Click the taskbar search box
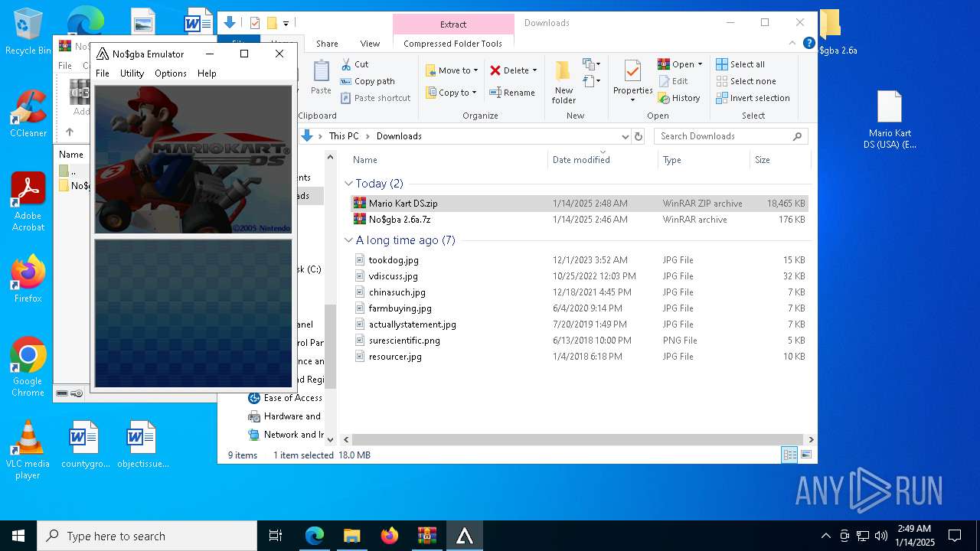Screen dimensions: 980x551 [147, 536]
